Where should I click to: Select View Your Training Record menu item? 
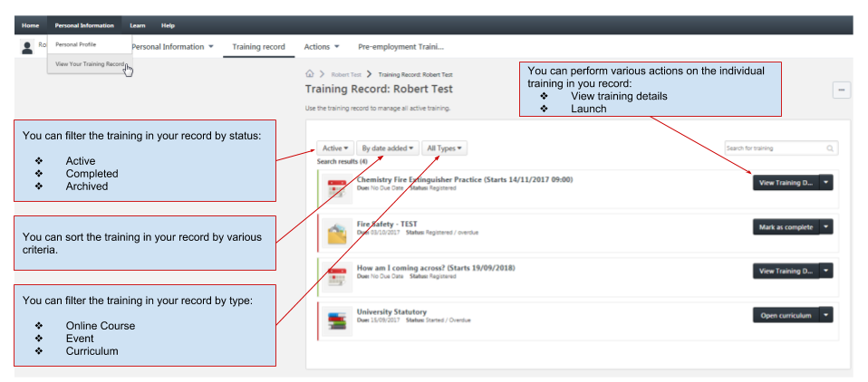coord(89,64)
